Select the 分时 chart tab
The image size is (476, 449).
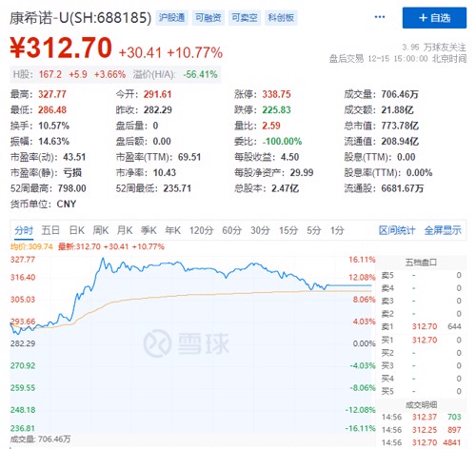click(x=24, y=230)
